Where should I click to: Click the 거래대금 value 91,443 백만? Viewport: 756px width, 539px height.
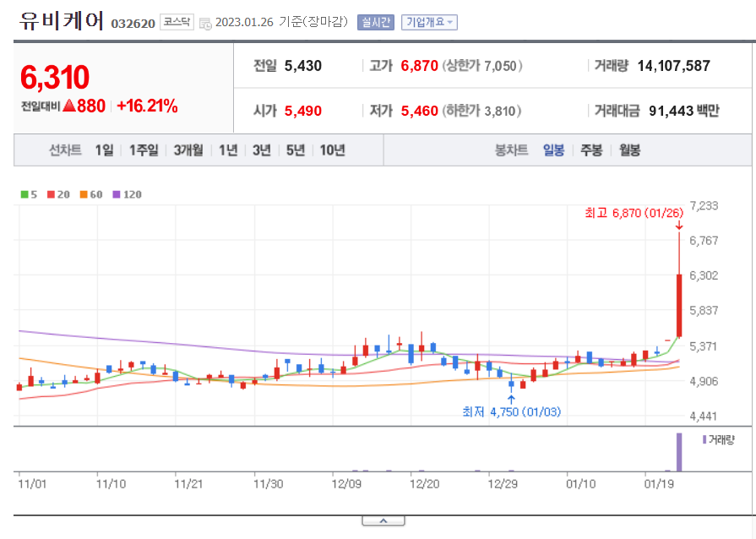[x=683, y=112]
